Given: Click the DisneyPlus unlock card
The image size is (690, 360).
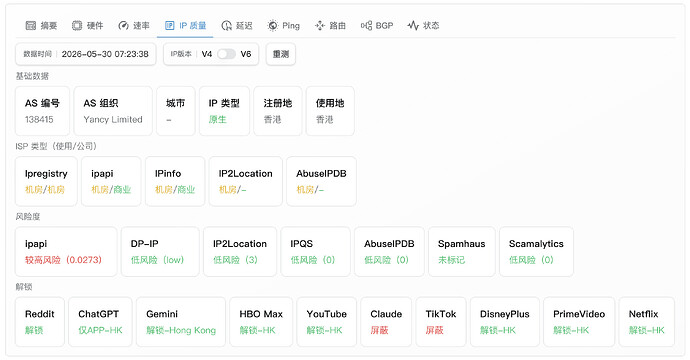Looking at the screenshot, I should click(x=505, y=322).
